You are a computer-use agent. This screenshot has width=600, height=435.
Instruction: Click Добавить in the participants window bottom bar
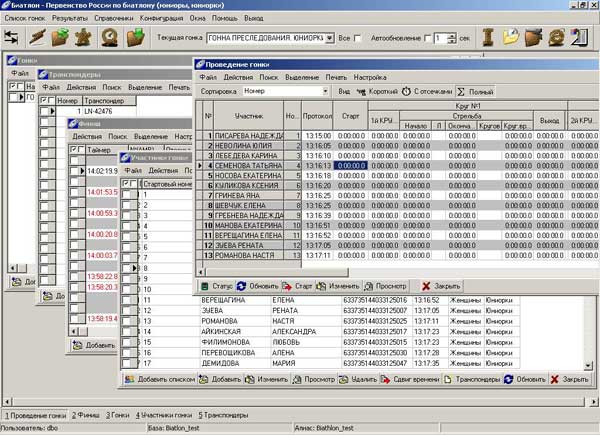tap(221, 380)
